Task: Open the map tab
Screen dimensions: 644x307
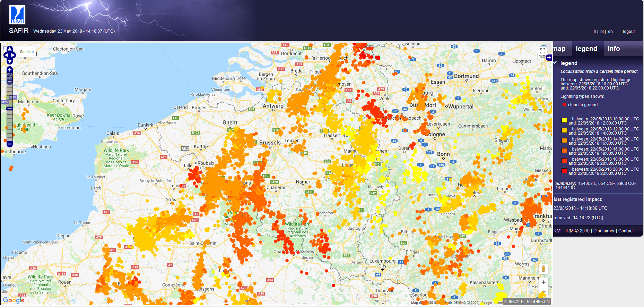Action: click(559, 49)
